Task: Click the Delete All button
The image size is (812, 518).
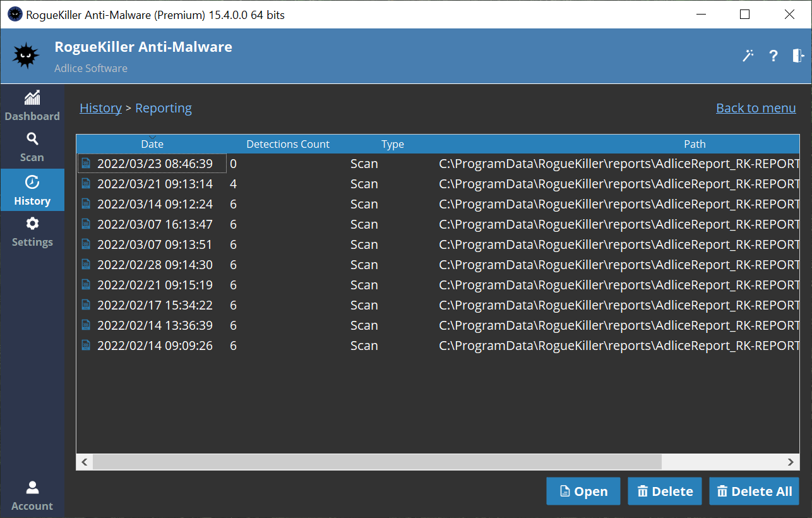Action: point(754,491)
